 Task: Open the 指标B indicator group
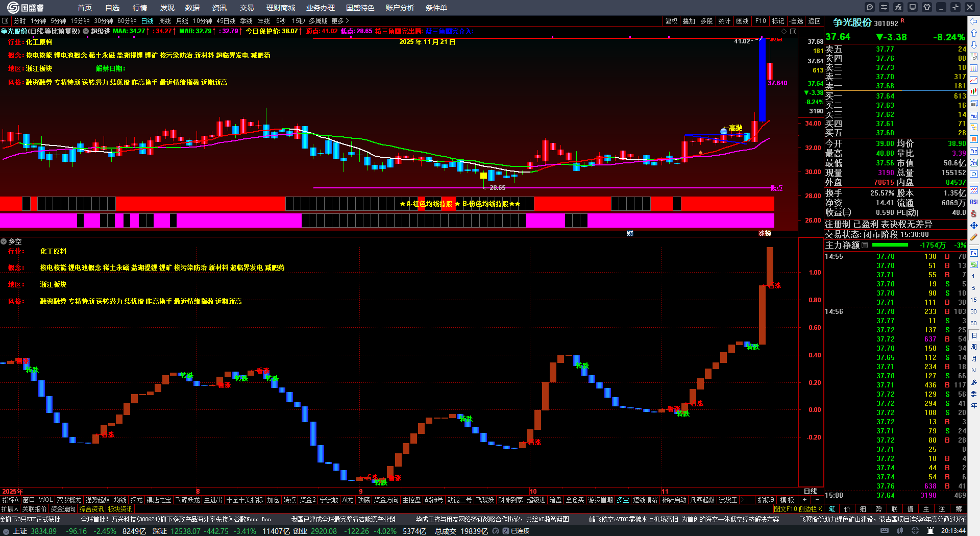pos(766,500)
